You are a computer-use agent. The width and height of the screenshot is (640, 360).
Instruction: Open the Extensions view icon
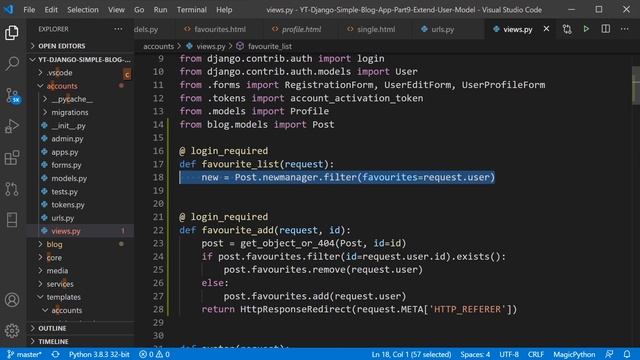[12, 158]
